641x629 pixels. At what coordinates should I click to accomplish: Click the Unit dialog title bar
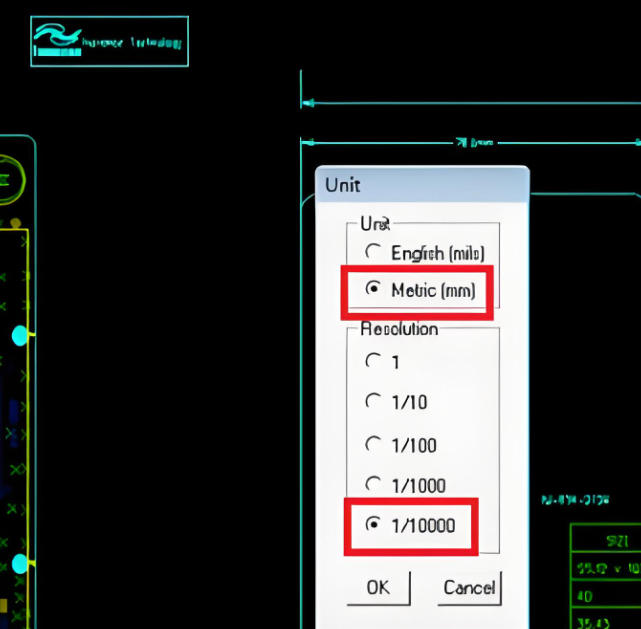click(x=422, y=184)
